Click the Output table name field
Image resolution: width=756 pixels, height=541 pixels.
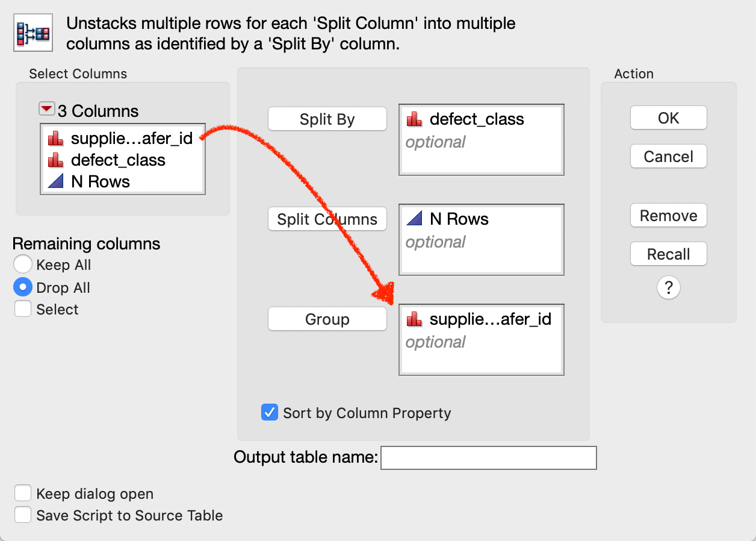point(488,458)
